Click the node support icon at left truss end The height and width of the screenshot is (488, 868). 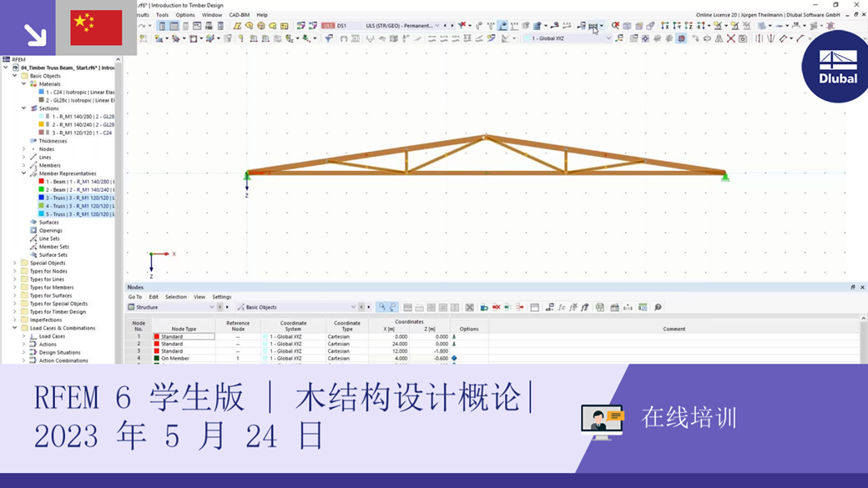coord(247,176)
